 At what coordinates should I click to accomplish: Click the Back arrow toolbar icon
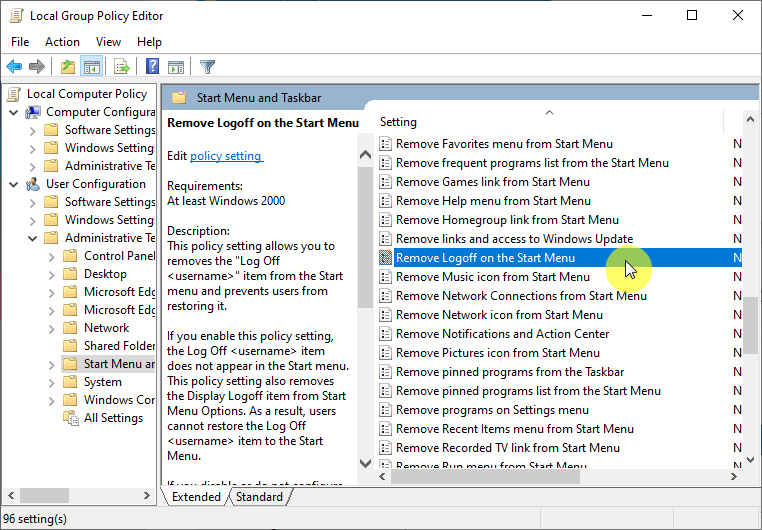click(14, 67)
